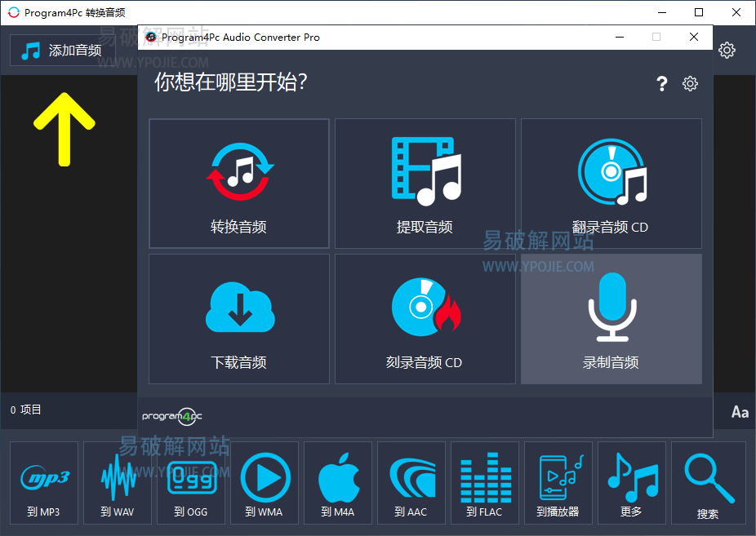The width and height of the screenshot is (756, 536).
Task: Open the dialog's settings gear
Action: 690,83
